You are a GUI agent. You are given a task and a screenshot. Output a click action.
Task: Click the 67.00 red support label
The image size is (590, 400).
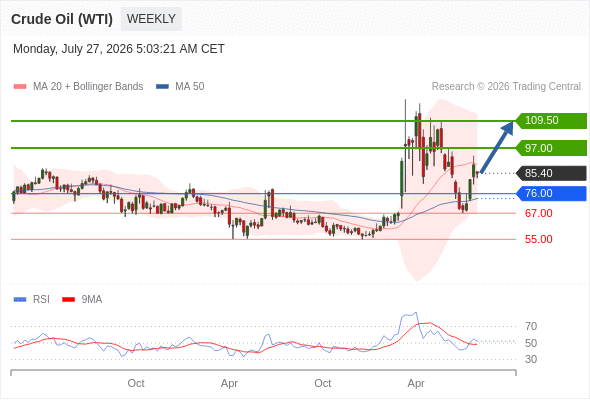[x=538, y=213]
